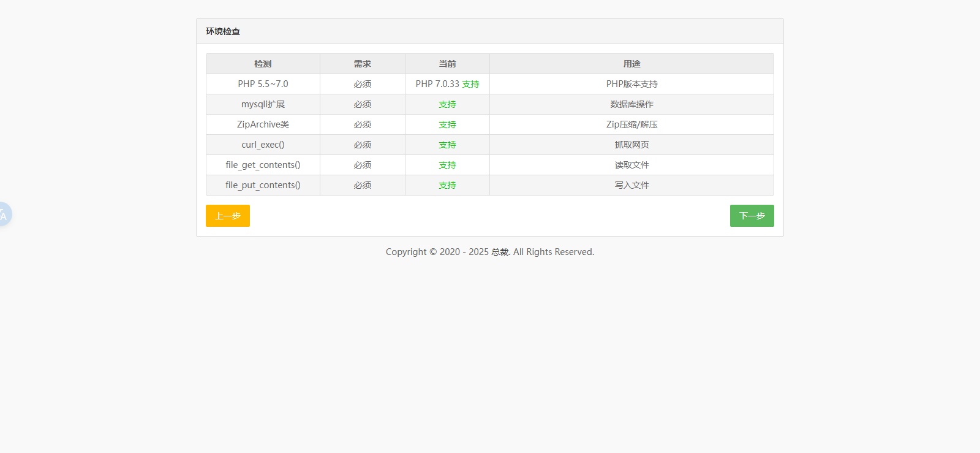Click 必须 in the mysqli扩展 row

pos(363,104)
